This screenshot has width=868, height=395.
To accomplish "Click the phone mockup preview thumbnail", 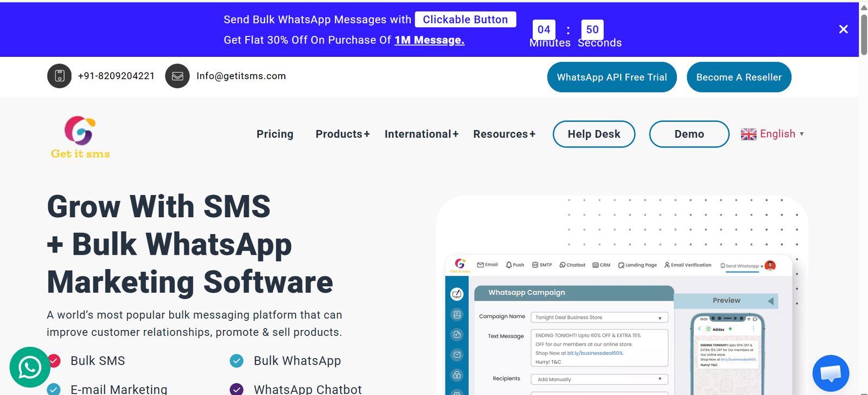I will (x=727, y=354).
